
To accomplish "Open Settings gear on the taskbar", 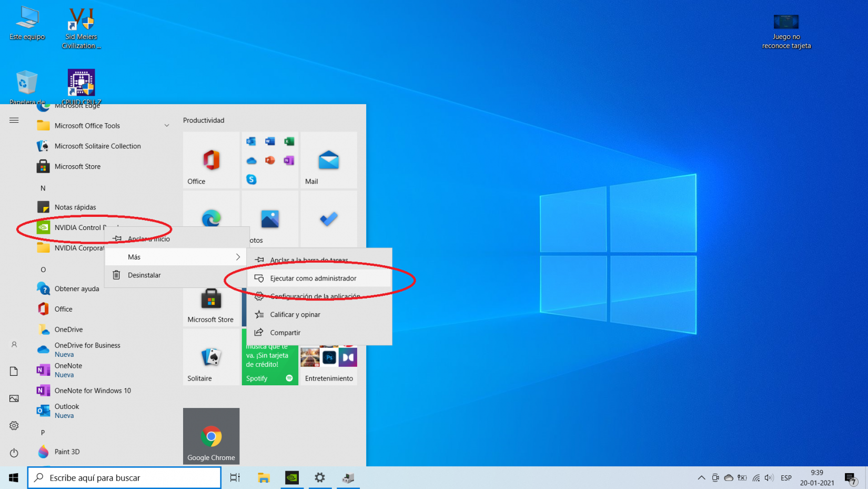I will pos(320,478).
